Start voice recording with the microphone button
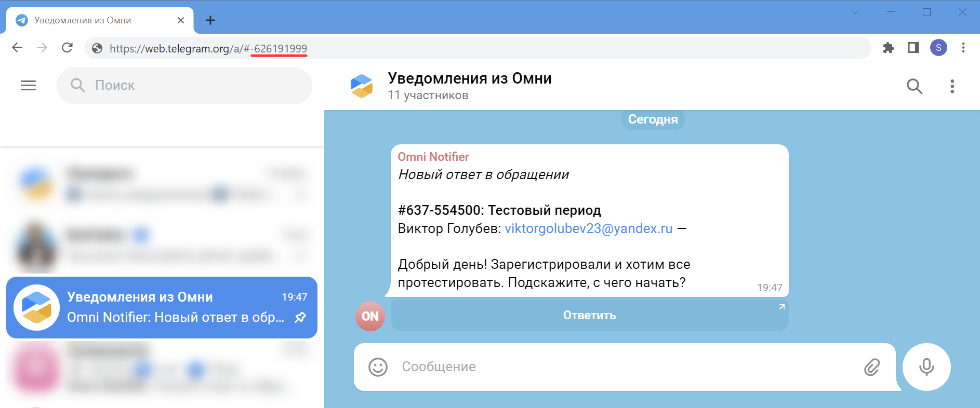This screenshot has height=408, width=980. [926, 367]
